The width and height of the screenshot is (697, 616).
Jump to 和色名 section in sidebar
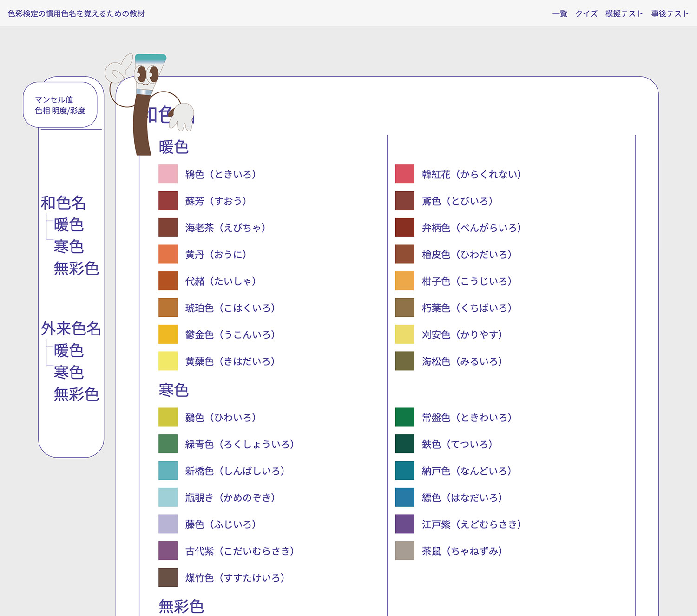pos(63,203)
